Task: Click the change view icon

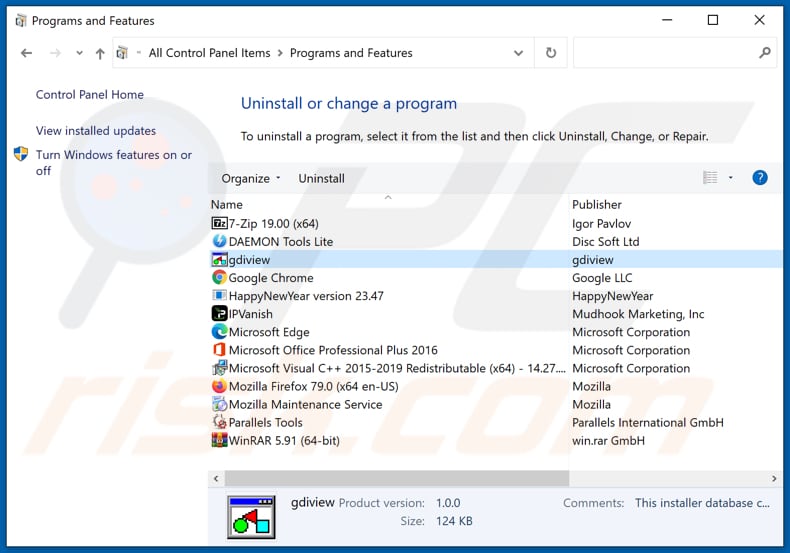Action: (710, 178)
